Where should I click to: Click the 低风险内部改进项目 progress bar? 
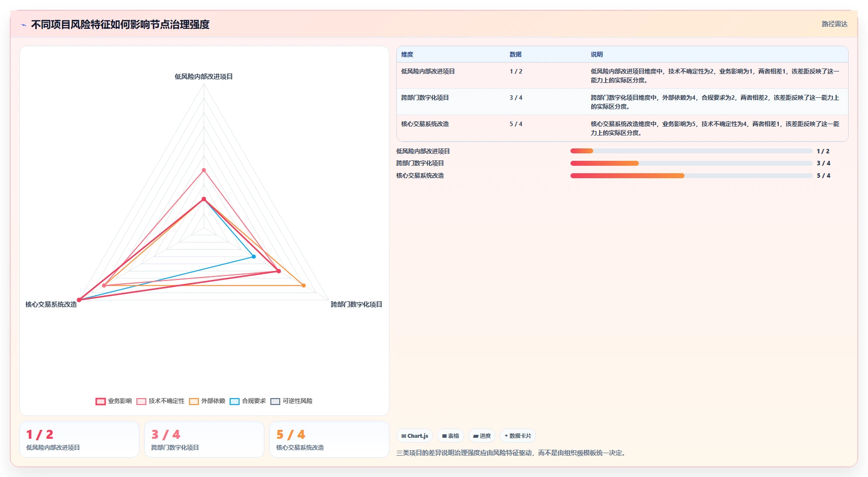691,151
